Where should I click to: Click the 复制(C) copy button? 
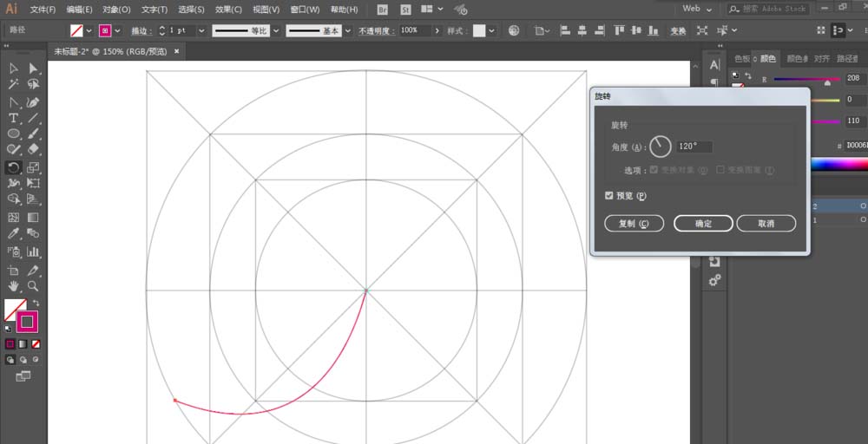(x=634, y=224)
